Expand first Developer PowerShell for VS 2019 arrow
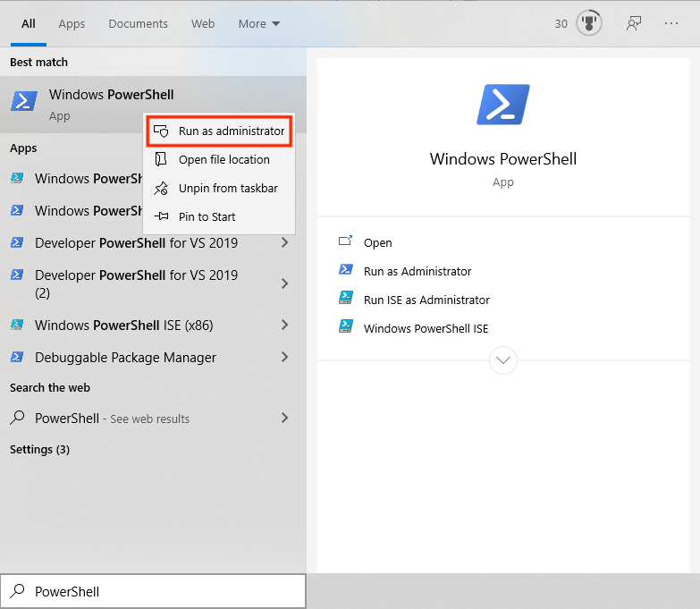The width and height of the screenshot is (700, 609). point(285,242)
